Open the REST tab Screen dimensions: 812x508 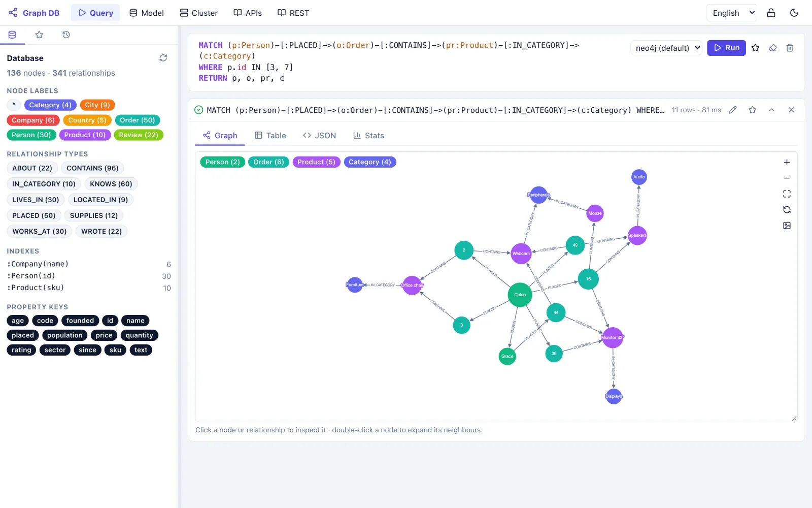tap(293, 13)
